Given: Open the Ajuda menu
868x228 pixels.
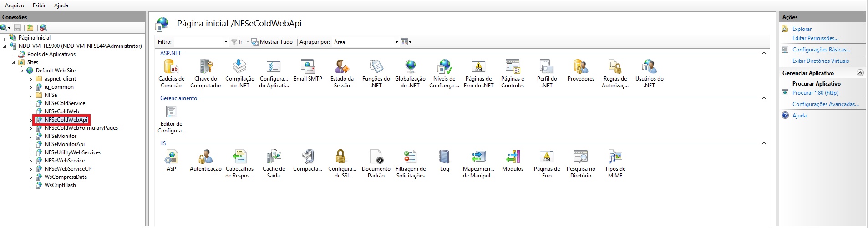Looking at the screenshot, I should pyautogui.click(x=61, y=5).
